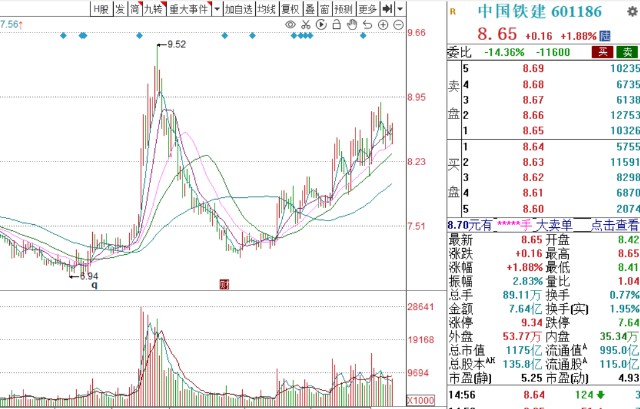Select sell level 1 price 8.65
Screen dimensions: 640x409
click(x=533, y=131)
